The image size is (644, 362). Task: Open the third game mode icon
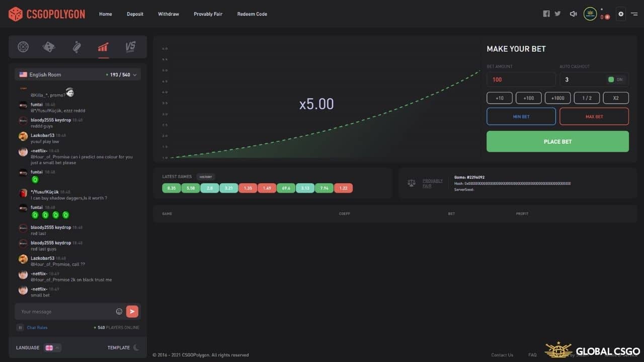tap(76, 47)
